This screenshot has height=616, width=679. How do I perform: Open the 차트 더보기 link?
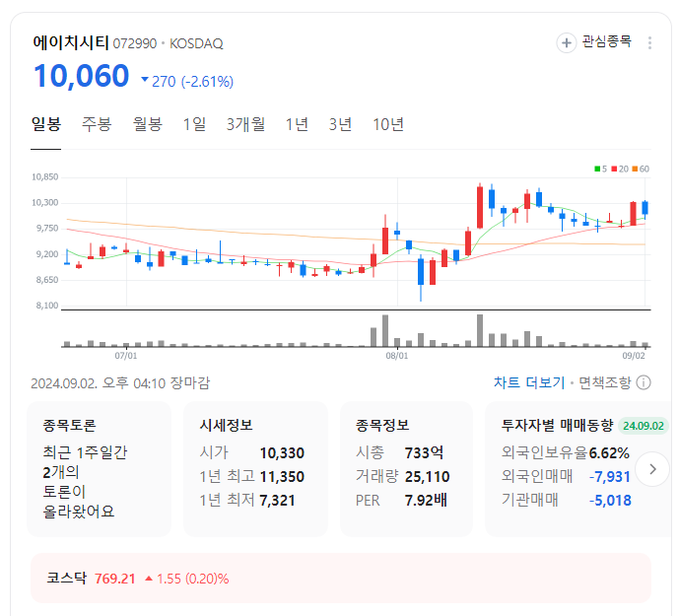(x=529, y=383)
